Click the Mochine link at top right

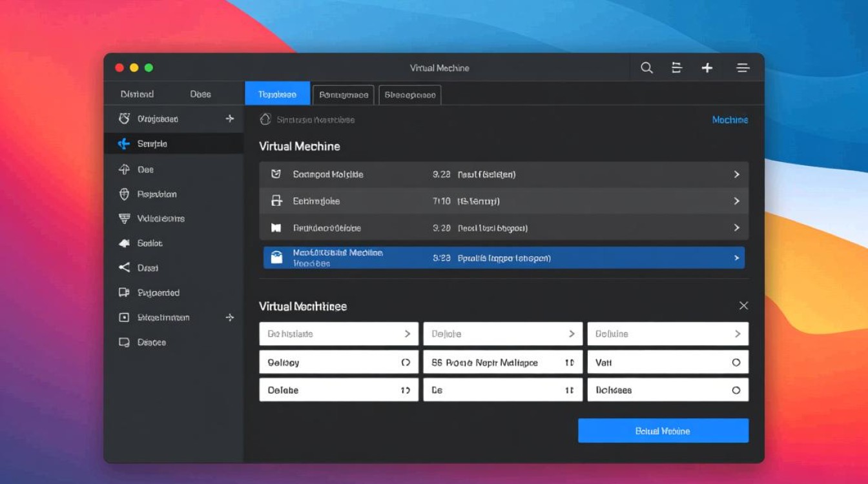730,120
